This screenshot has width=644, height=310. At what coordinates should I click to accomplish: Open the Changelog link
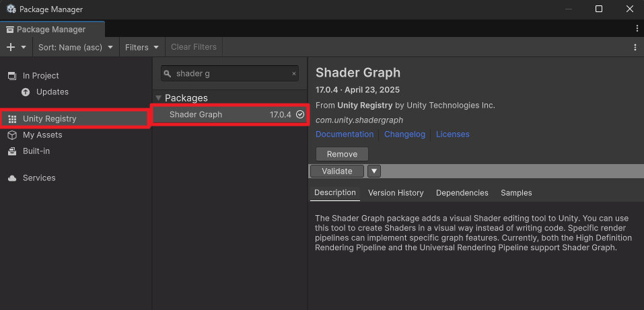click(x=404, y=134)
